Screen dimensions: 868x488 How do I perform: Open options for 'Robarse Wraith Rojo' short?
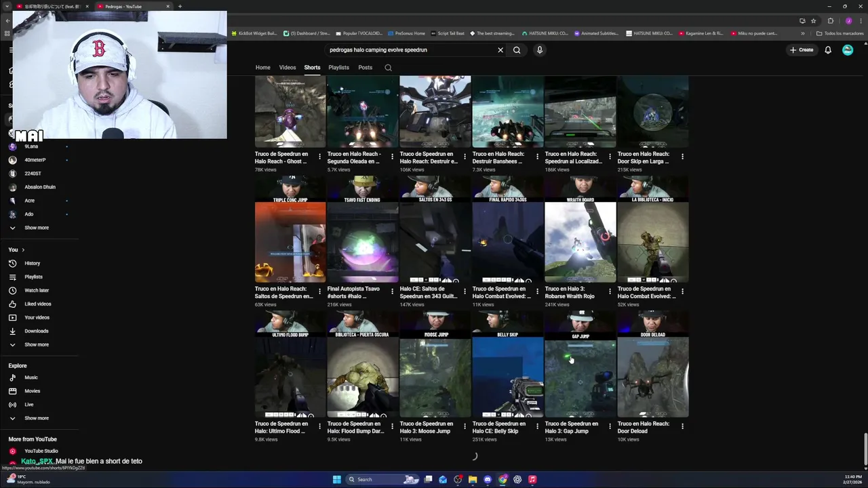pyautogui.click(x=610, y=291)
